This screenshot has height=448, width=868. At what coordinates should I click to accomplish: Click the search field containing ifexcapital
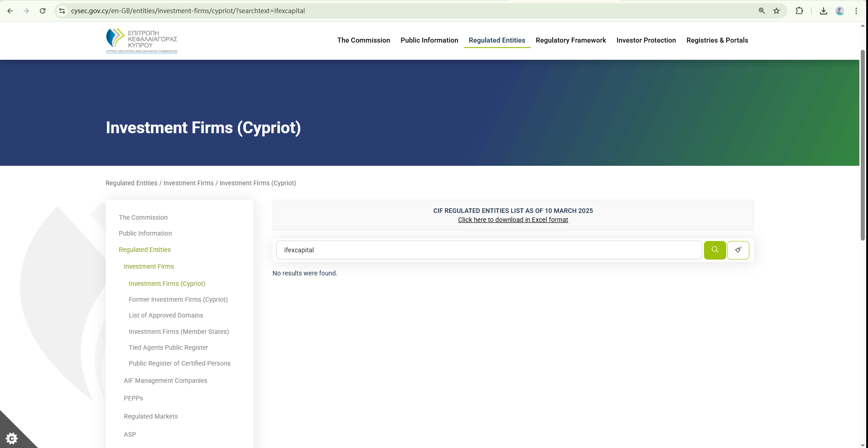pos(488,250)
